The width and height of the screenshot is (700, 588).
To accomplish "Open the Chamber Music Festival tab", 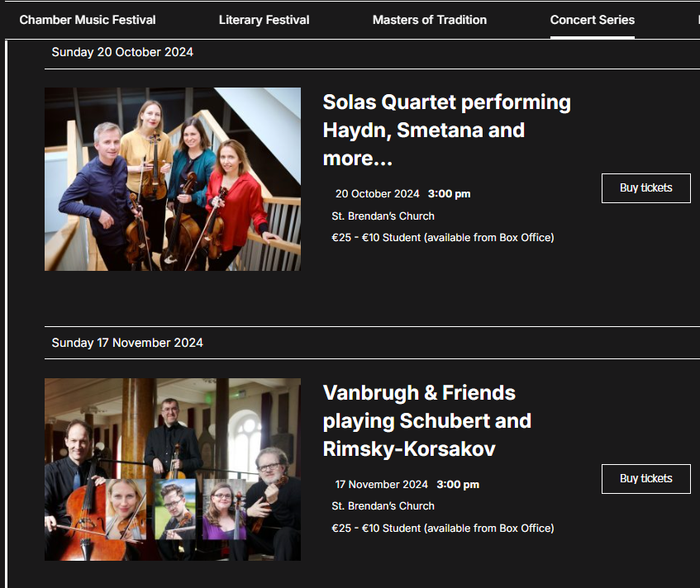I will (x=88, y=20).
